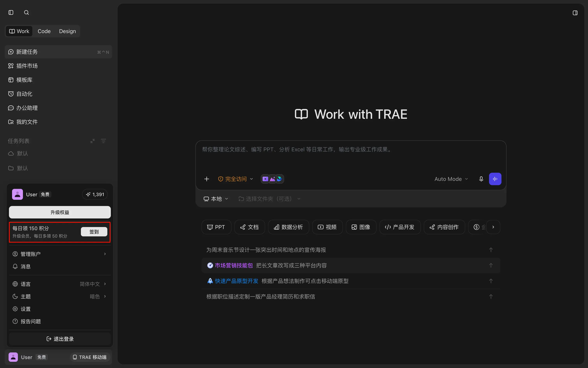This screenshot has height=368, width=588.
Task: Click the 退出登录 log out button
Action: point(60,339)
